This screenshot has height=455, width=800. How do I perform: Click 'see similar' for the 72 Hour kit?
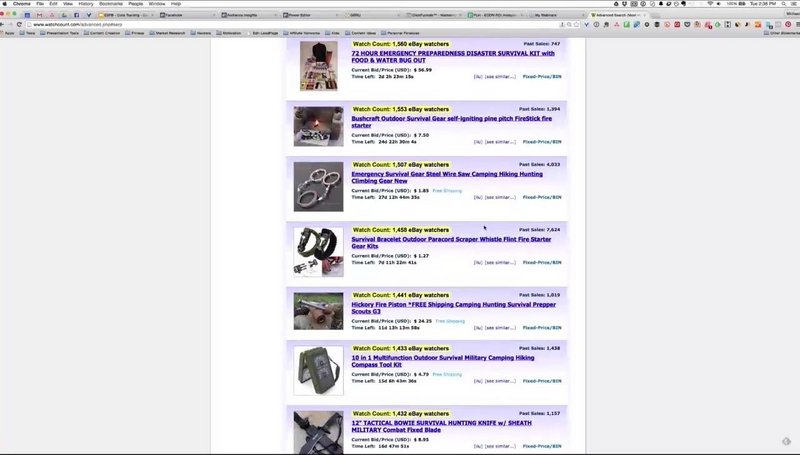[x=500, y=77]
